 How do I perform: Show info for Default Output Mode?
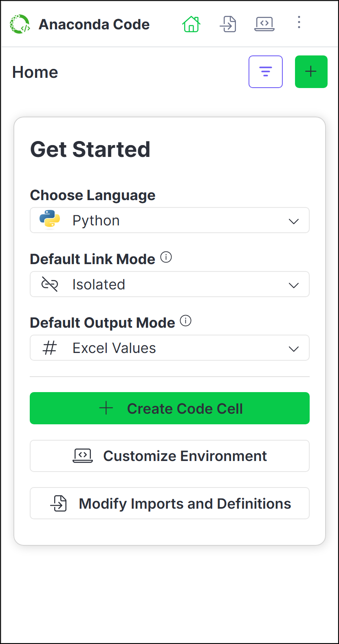(x=185, y=321)
